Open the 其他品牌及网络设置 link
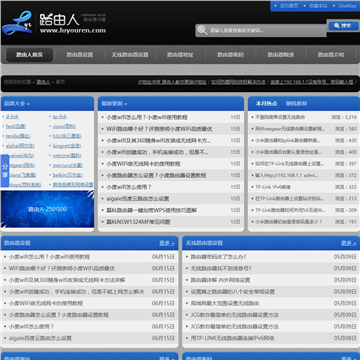The height and width of the screenshot is (360, 360). 73,185
